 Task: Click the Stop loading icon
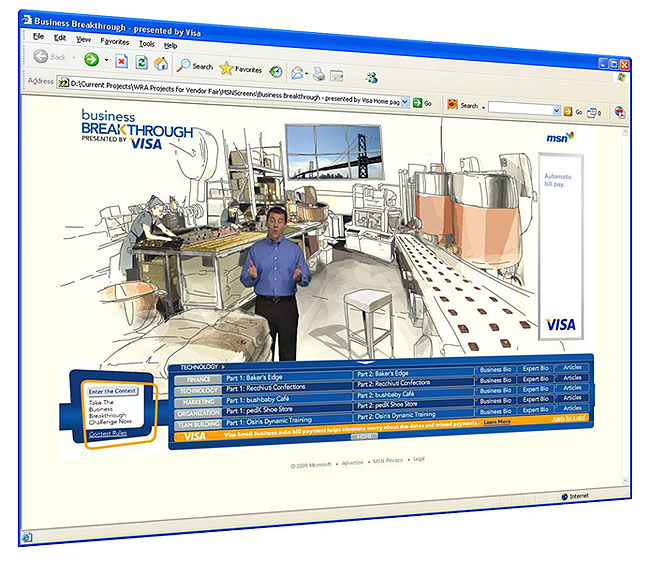click(x=121, y=62)
